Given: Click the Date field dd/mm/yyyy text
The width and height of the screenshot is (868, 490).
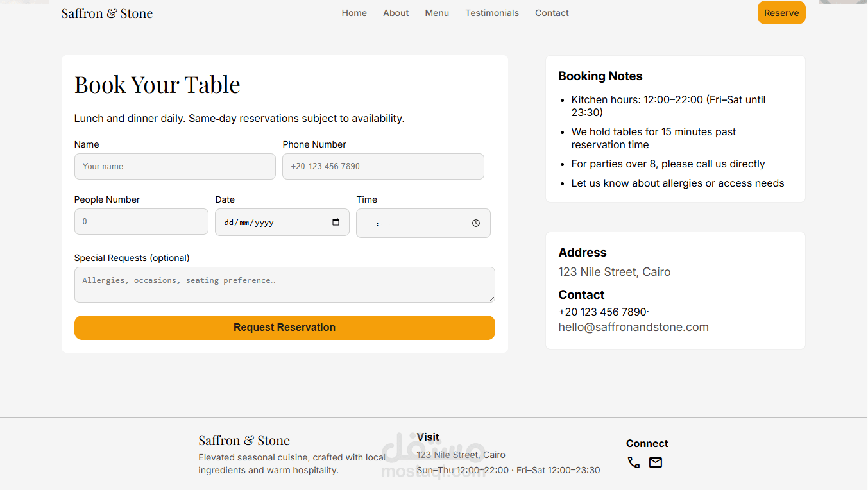Looking at the screenshot, I should coord(249,223).
